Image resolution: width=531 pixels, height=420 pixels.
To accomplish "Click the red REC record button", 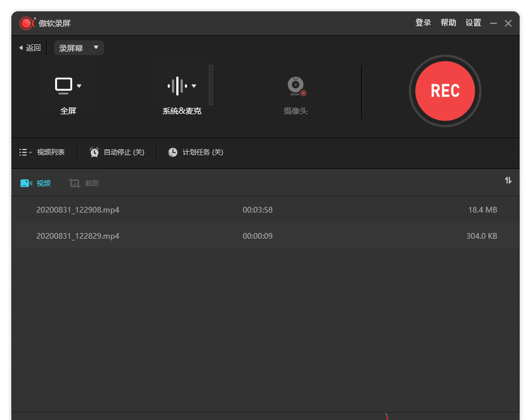I will (x=445, y=91).
